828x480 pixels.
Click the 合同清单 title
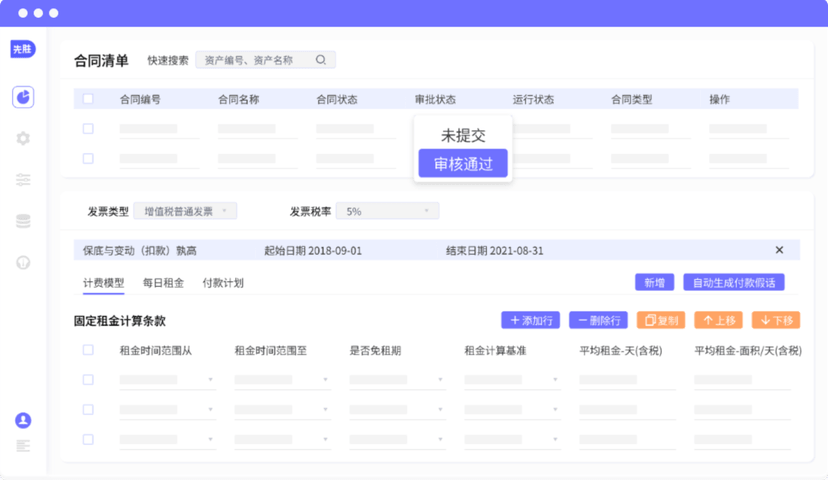tap(101, 60)
